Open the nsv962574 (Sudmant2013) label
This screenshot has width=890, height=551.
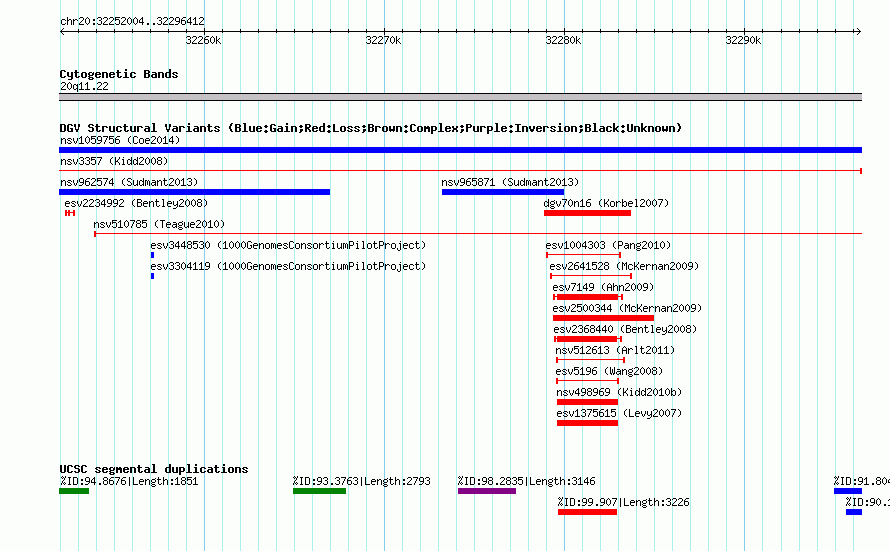[x=129, y=182]
